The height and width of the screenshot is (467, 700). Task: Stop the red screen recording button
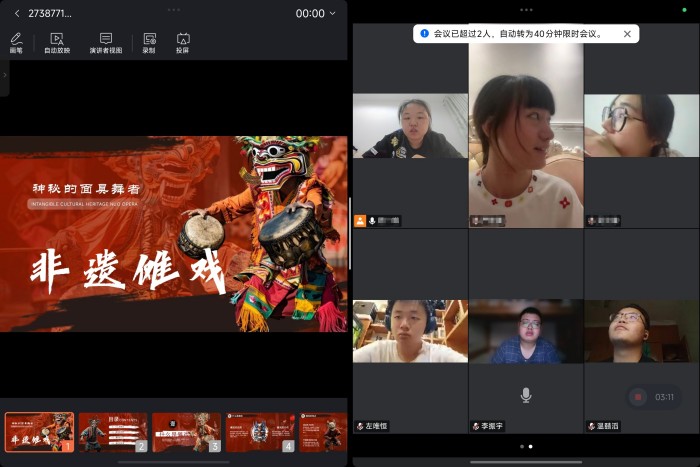(638, 397)
